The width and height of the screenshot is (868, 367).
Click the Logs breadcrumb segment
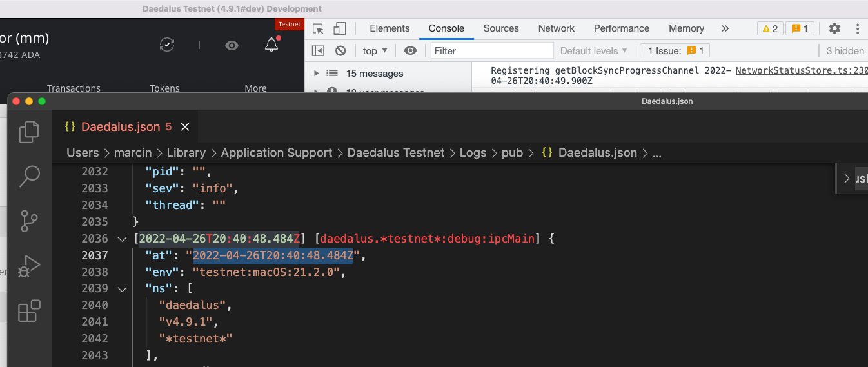tap(473, 153)
